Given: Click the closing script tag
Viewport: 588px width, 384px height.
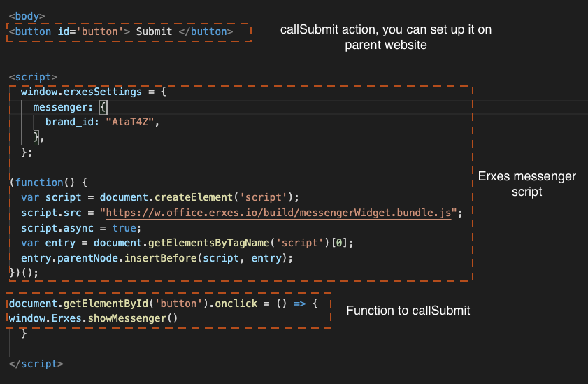Looking at the screenshot, I should (x=36, y=364).
